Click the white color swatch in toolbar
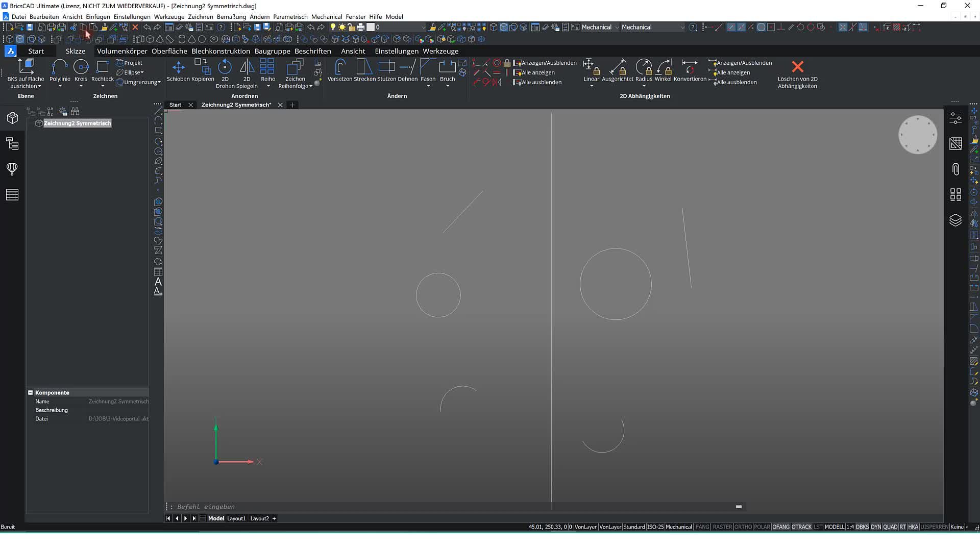The height and width of the screenshot is (551, 980). click(371, 27)
